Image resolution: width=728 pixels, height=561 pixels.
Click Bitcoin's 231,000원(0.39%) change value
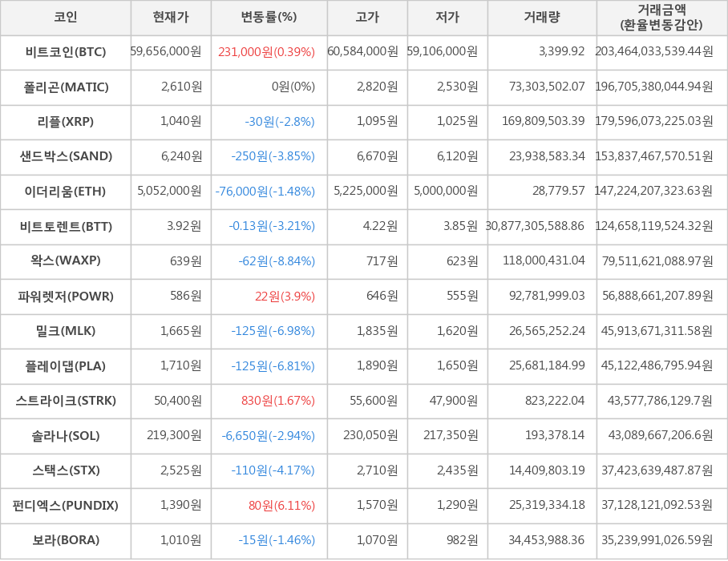tap(266, 52)
